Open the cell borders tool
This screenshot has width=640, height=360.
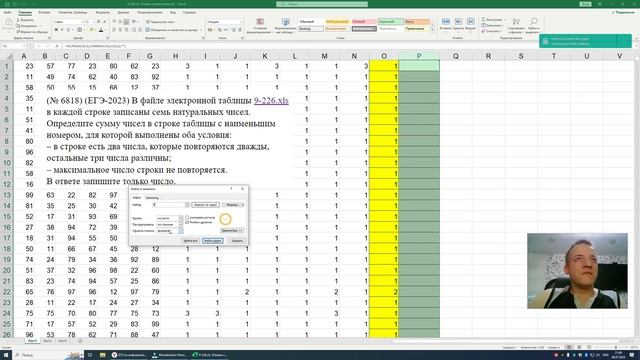click(80, 30)
